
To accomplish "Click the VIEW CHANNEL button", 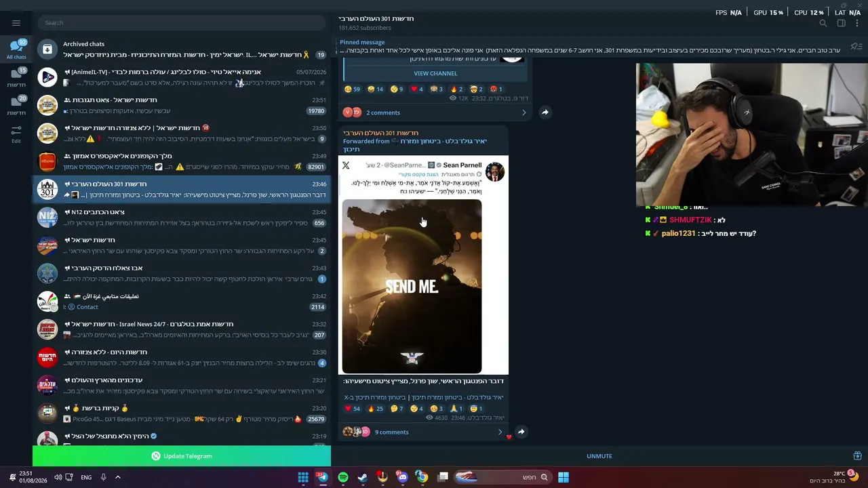I will click(x=435, y=73).
